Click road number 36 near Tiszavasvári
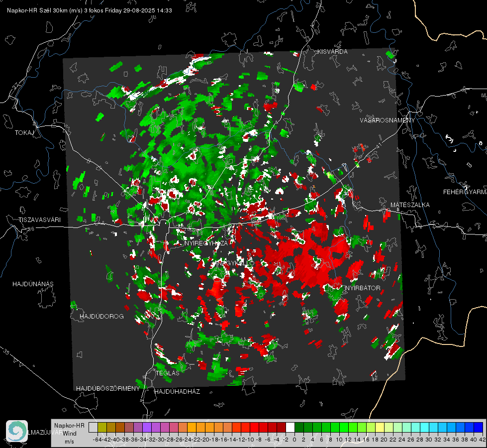Viewport: 487px width, 448px height. 31,229
